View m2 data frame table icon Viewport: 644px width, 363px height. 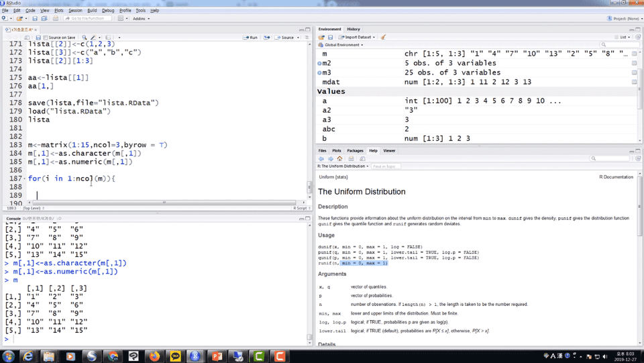634,63
